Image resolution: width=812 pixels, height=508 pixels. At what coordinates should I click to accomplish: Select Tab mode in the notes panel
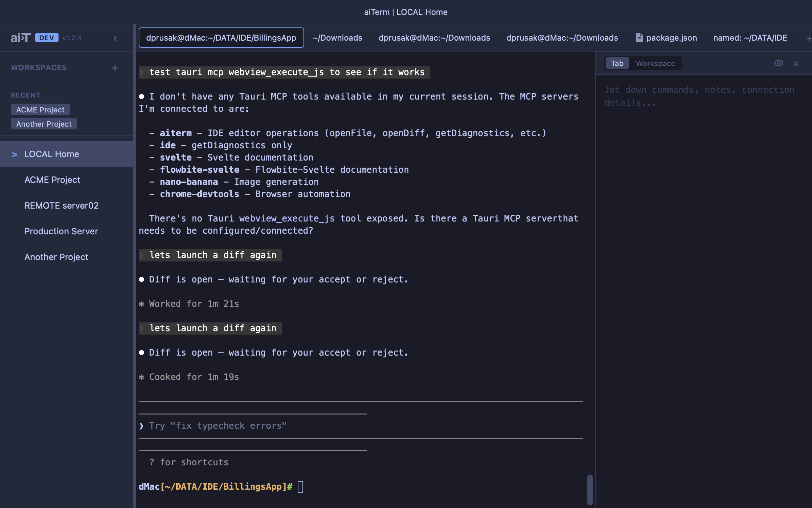(x=617, y=63)
